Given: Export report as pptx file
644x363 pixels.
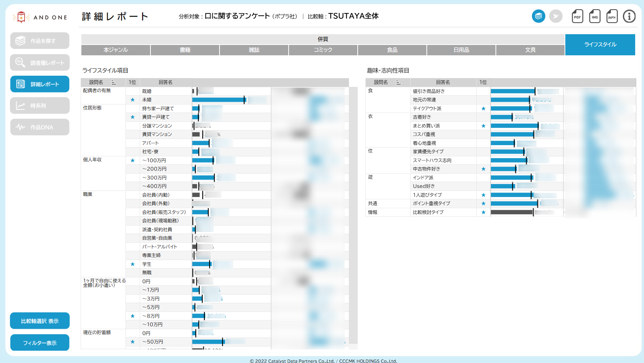Looking at the screenshot, I should 612,16.
